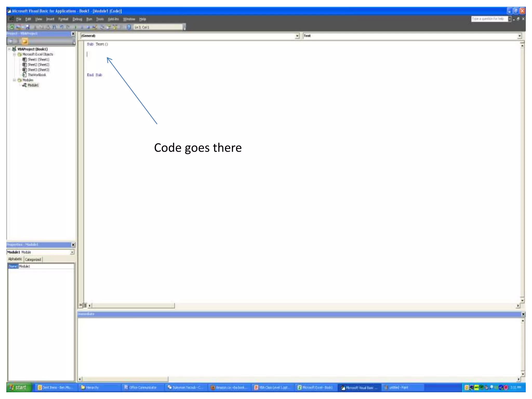The image size is (532, 399).
Task: Select Sheet3 (Sheet3) in project tree
Action: [38, 70]
